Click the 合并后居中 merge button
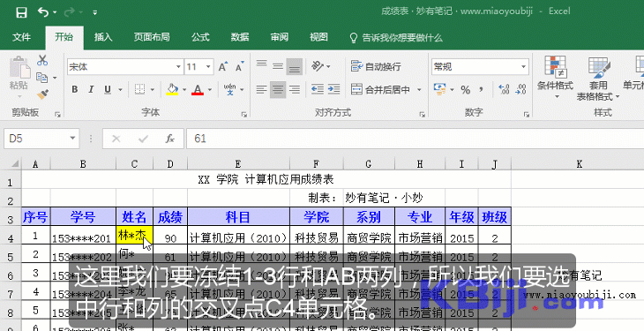 coord(380,89)
